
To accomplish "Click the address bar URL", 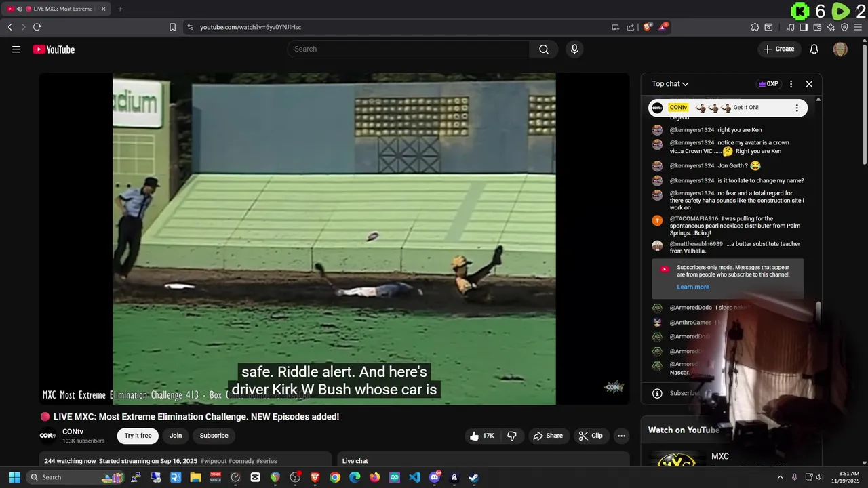I will coord(250,27).
